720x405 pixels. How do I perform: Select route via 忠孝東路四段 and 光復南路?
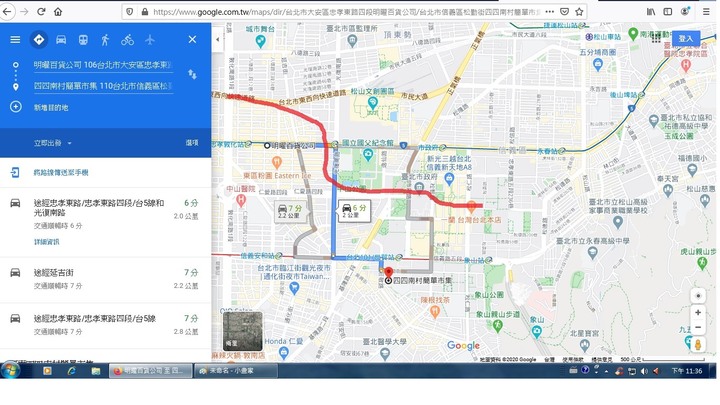pos(105,222)
